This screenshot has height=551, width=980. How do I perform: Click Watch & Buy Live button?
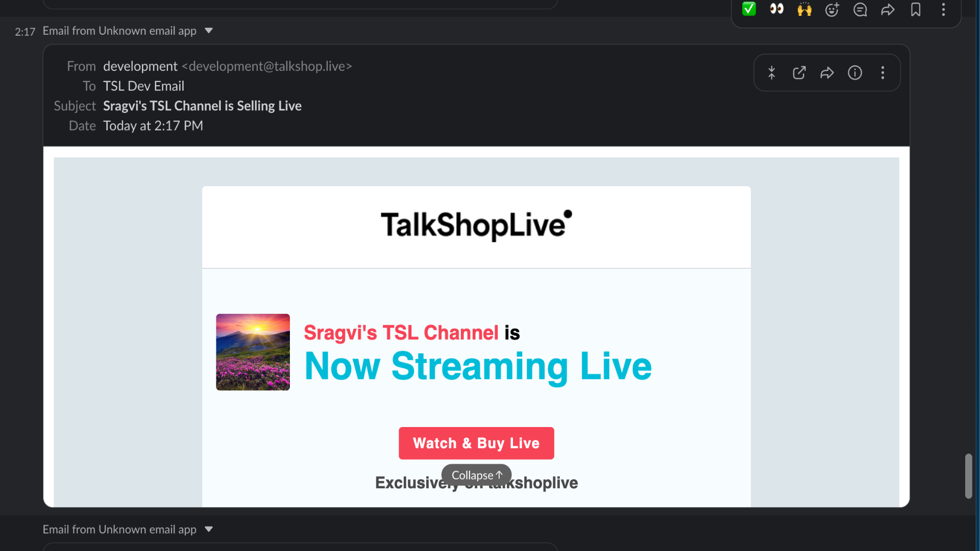point(476,443)
